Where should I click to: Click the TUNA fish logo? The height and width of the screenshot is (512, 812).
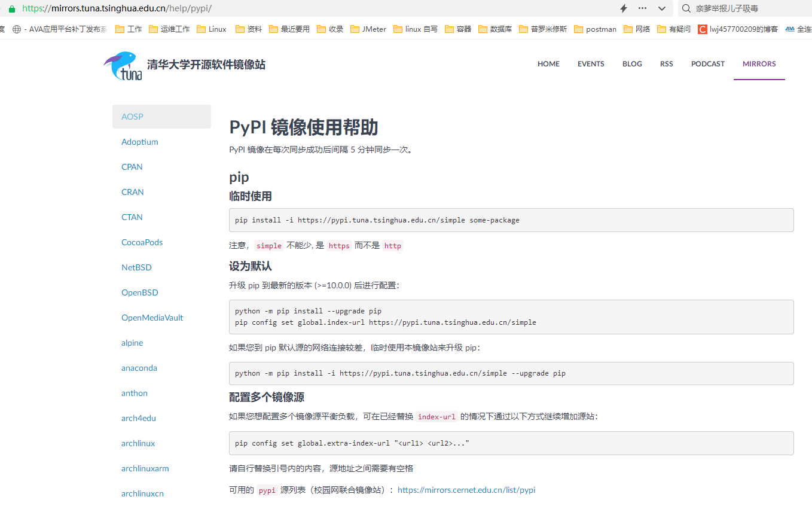(123, 66)
